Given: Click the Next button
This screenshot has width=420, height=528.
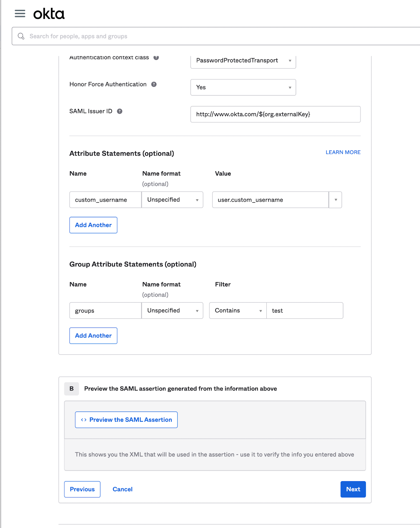Looking at the screenshot, I should pyautogui.click(x=353, y=489).
